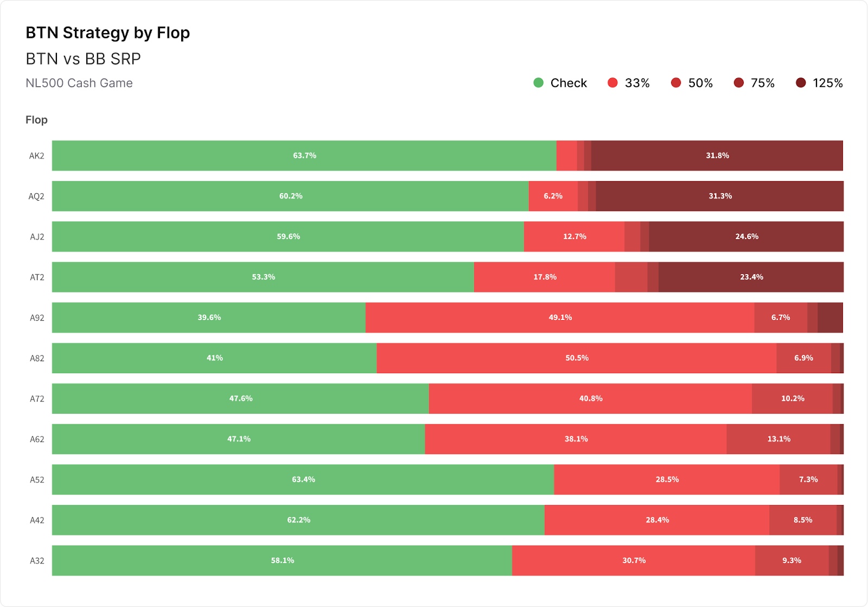Click the 33% legend color dot
Image resolution: width=868 pixels, height=607 pixels.
tap(612, 83)
